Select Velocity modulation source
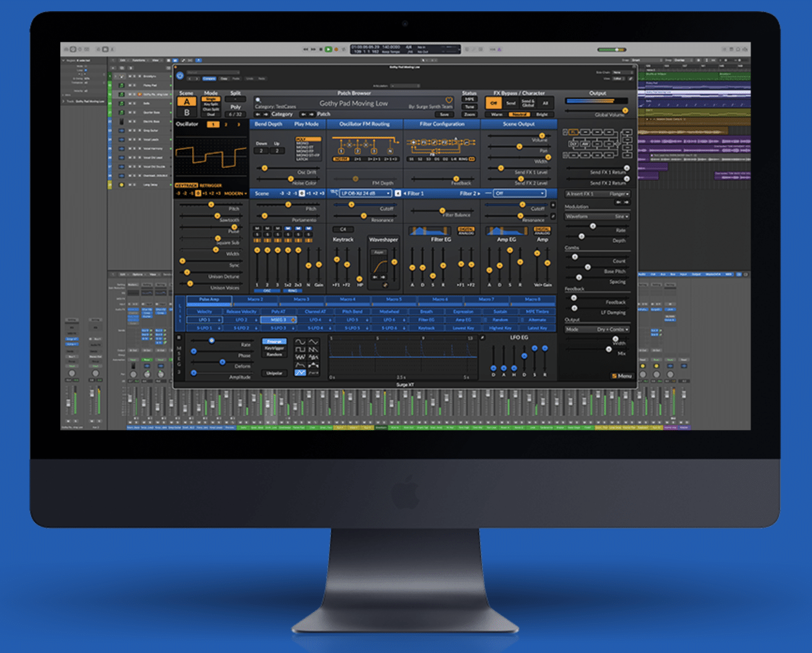Screen dimensions: 812x653 [204, 312]
